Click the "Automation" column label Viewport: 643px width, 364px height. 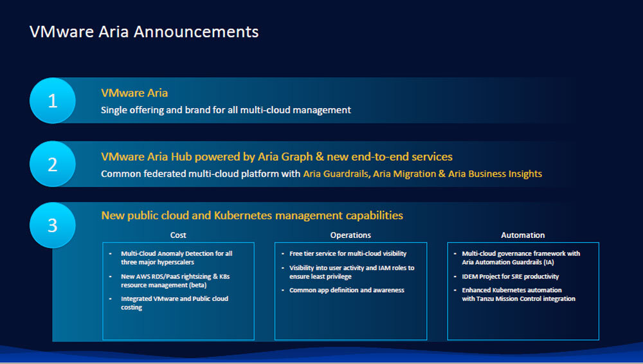[523, 235]
